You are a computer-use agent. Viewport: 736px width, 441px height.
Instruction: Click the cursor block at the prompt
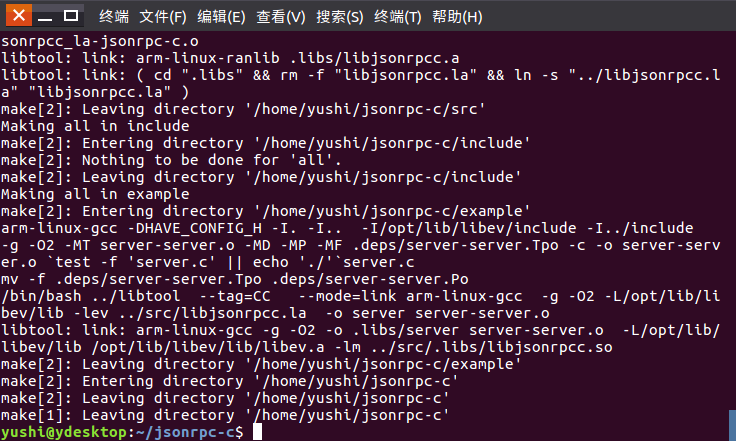click(x=257, y=432)
